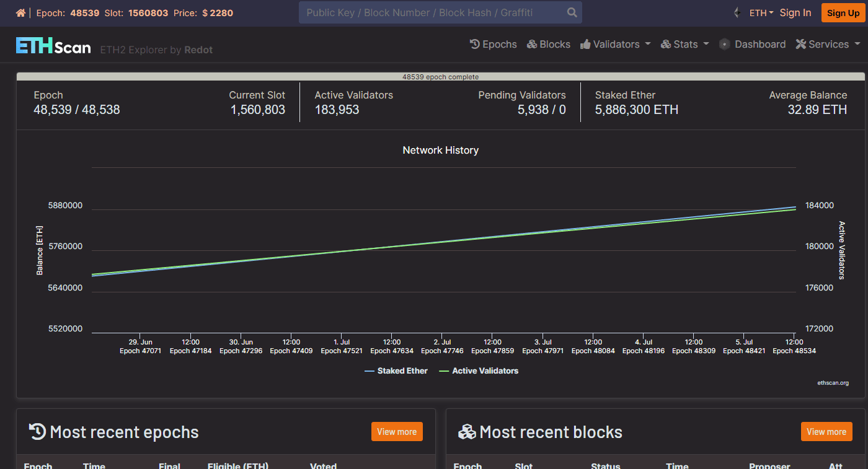
Task: Expand the ETH currency dropdown
Action: point(761,13)
